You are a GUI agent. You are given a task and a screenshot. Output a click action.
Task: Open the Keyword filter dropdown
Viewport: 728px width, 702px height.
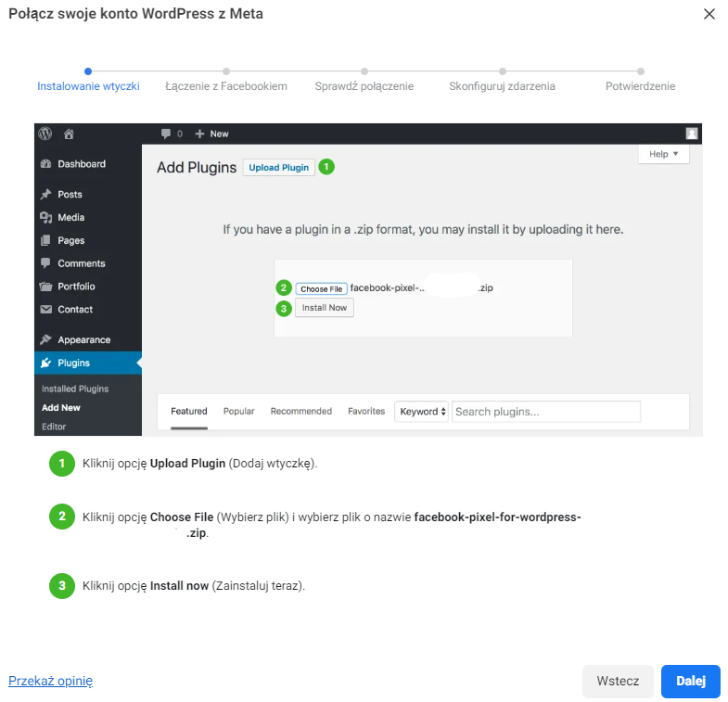[423, 412]
